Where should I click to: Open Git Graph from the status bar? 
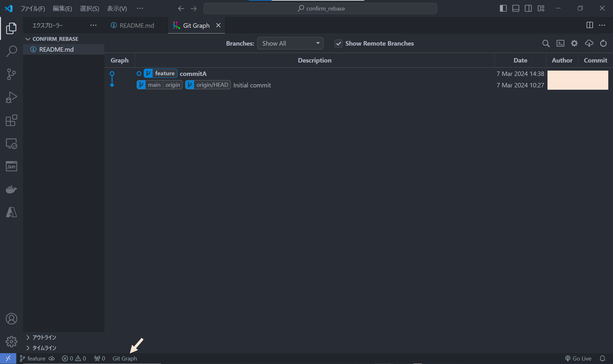(x=125, y=358)
